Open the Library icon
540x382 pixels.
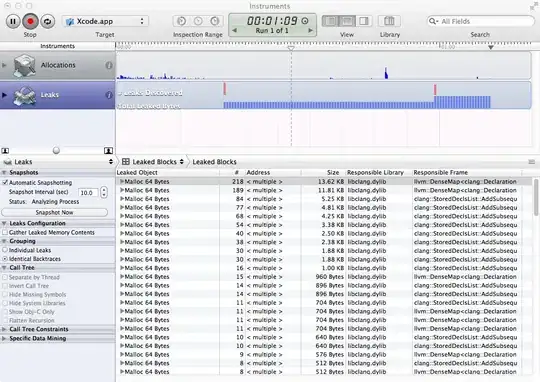[x=389, y=21]
